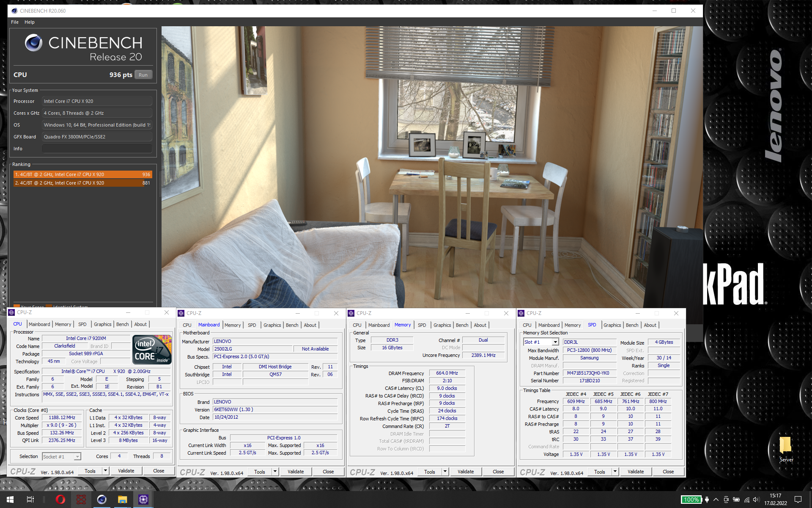Click the 15:17 clock and date in tray
The width and height of the screenshot is (812, 508).
click(776, 500)
